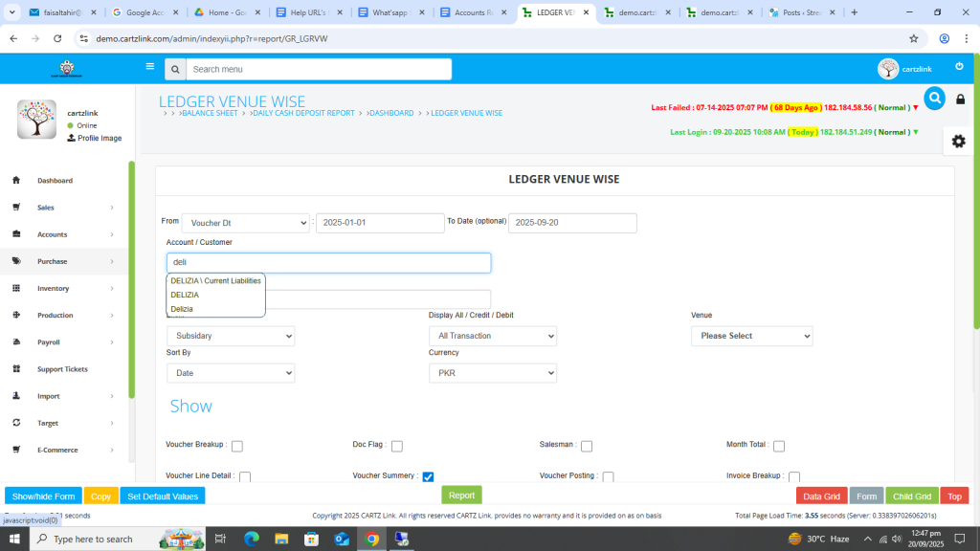Open the Sort By Date dropdown
Screen dimensions: 980x551
[x=231, y=373]
